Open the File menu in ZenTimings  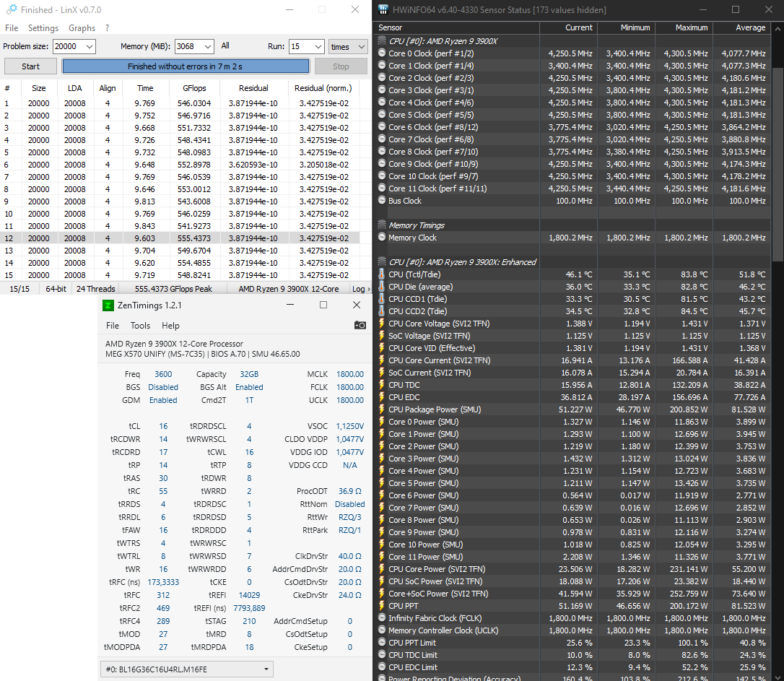coord(113,326)
